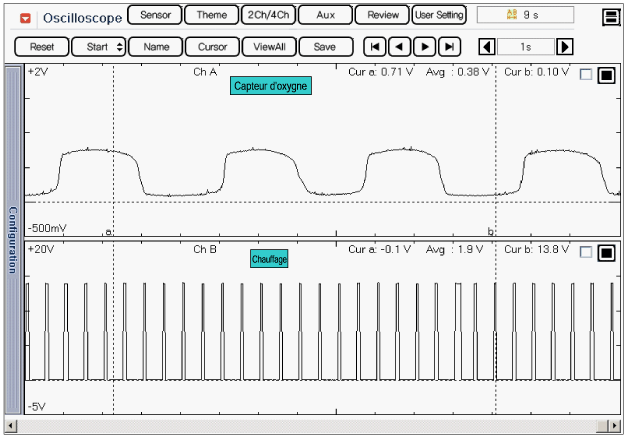
Task: Open the top-right menu icon
Action: click(610, 17)
